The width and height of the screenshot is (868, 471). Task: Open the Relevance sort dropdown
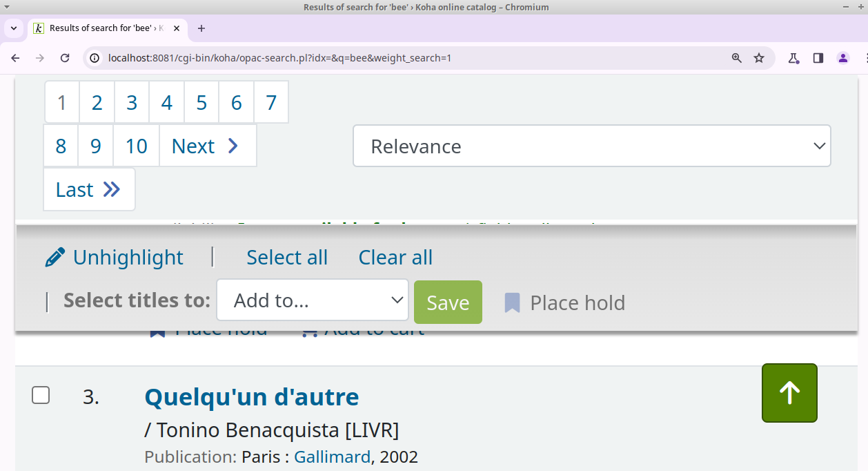point(591,146)
